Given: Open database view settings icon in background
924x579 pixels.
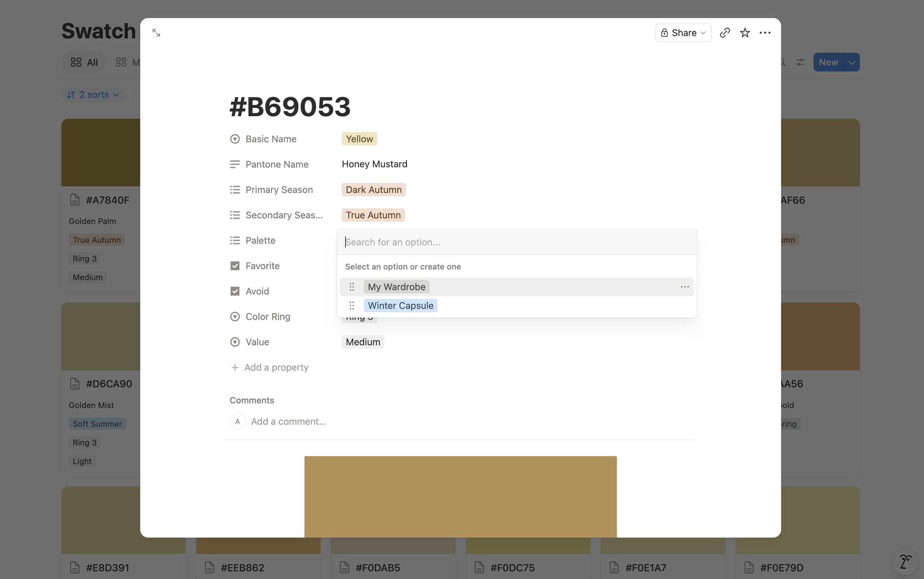Looking at the screenshot, I should [800, 62].
